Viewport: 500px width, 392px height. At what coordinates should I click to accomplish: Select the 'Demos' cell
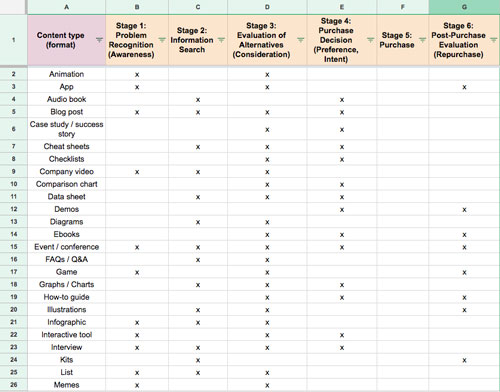[66, 209]
